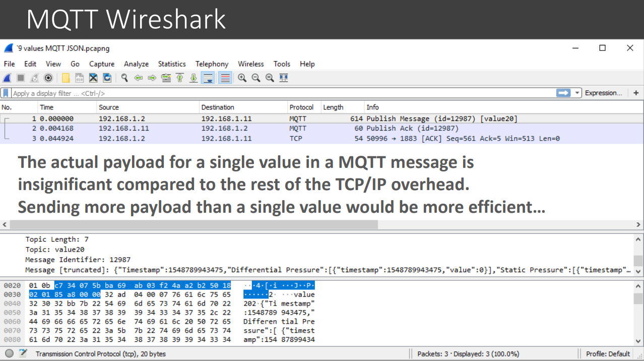Select the 'Topic: value20' detail line
The width and height of the screenshot is (644, 361).
[x=55, y=250]
